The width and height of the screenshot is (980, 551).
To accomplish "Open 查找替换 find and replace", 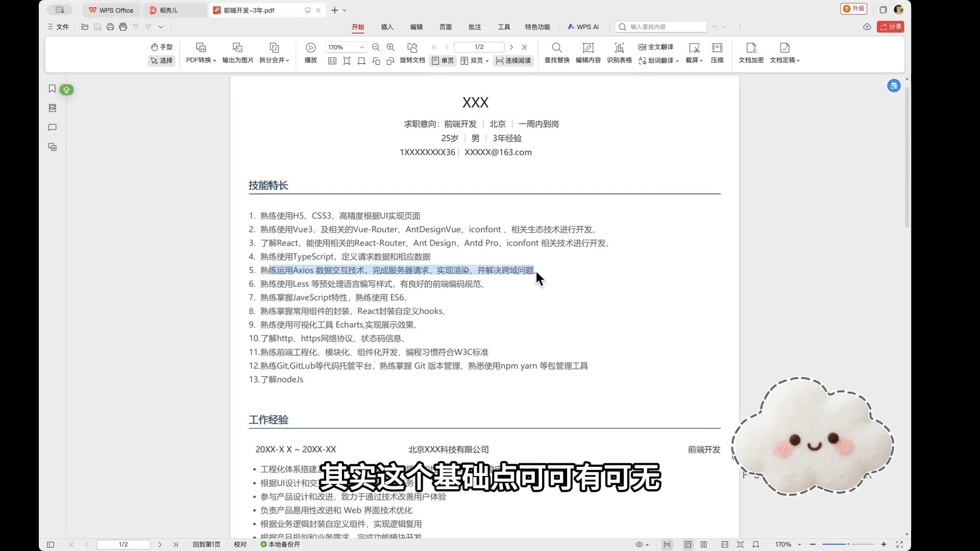I will pos(557,54).
